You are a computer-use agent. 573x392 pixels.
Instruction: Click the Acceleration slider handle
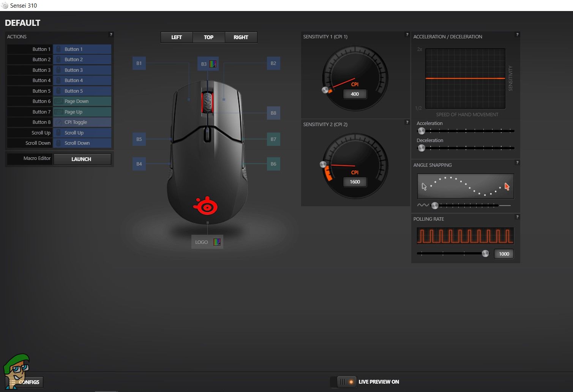click(421, 131)
